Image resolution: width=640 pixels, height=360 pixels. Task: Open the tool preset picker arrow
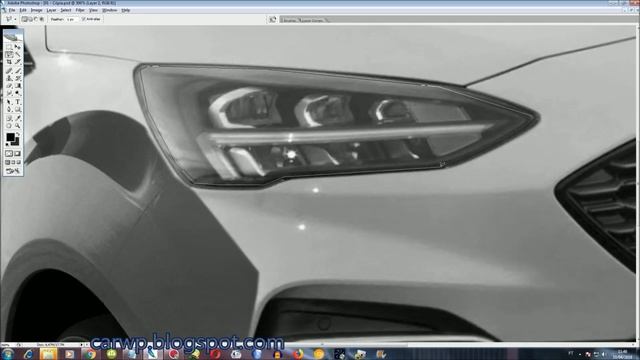click(x=16, y=19)
